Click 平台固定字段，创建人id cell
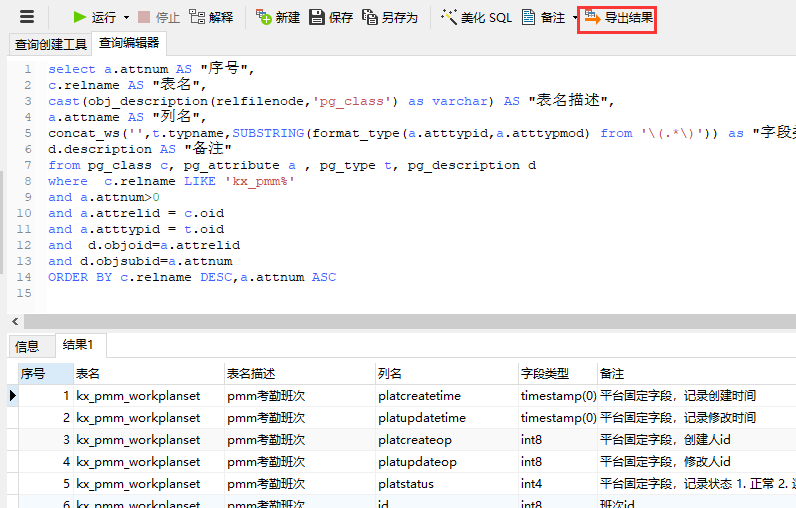 coord(696,439)
